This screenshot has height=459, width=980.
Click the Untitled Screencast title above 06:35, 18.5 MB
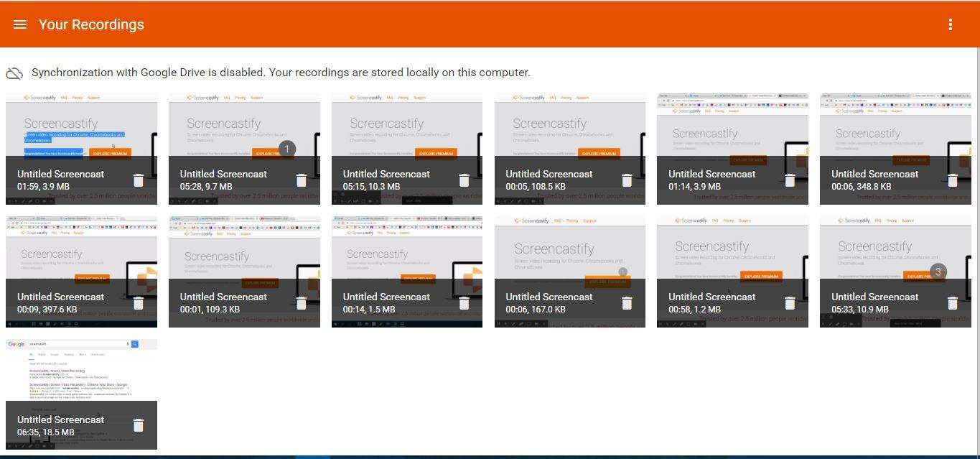pyautogui.click(x=60, y=419)
